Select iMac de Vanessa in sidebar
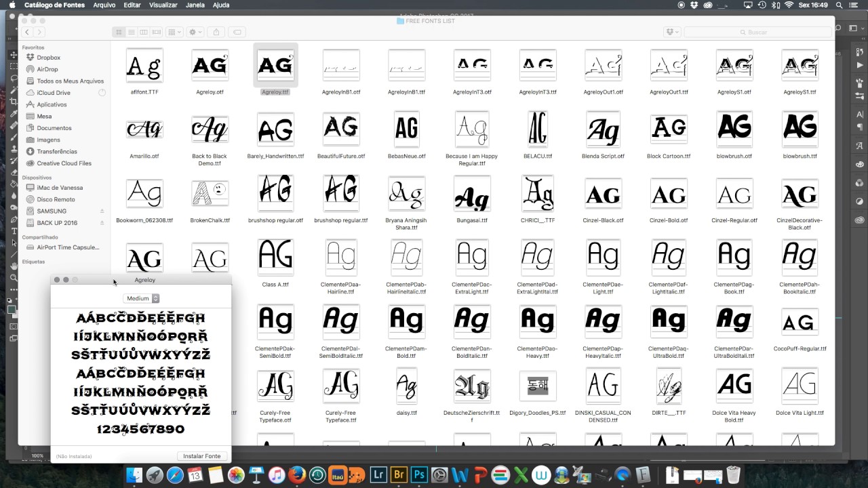The image size is (868, 488). coord(60,188)
